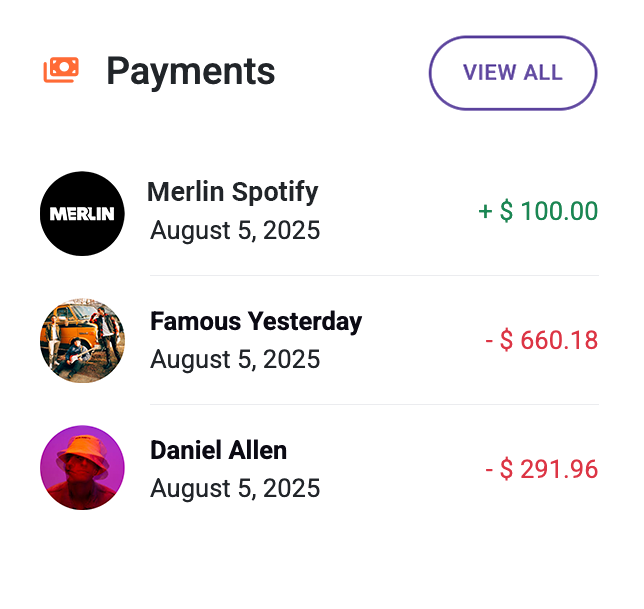Open the Merlin logo avatar
The width and height of the screenshot is (644, 609).
(82, 213)
